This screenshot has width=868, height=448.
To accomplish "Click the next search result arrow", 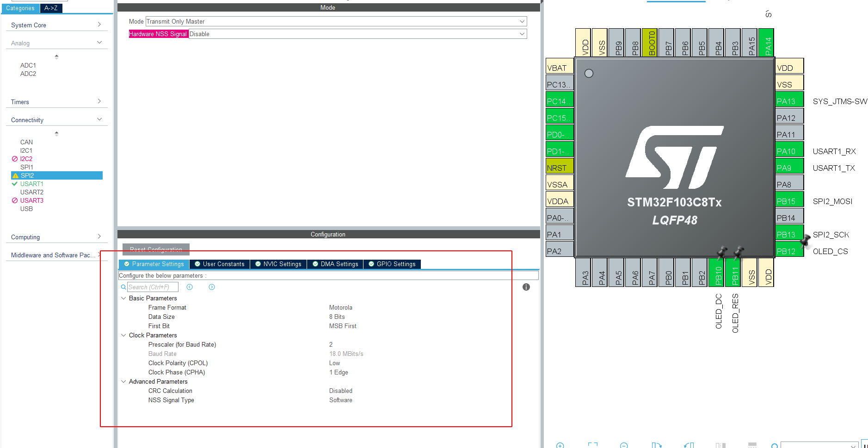I will [212, 287].
